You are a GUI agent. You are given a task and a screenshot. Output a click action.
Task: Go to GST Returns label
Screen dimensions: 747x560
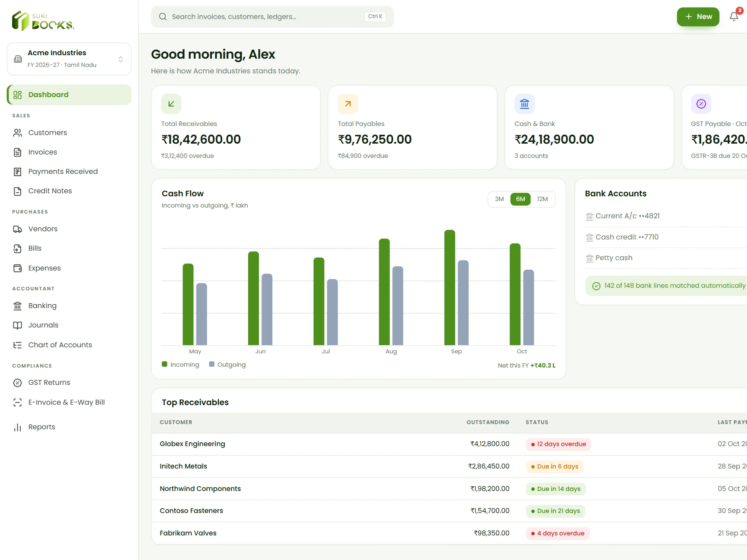49,383
